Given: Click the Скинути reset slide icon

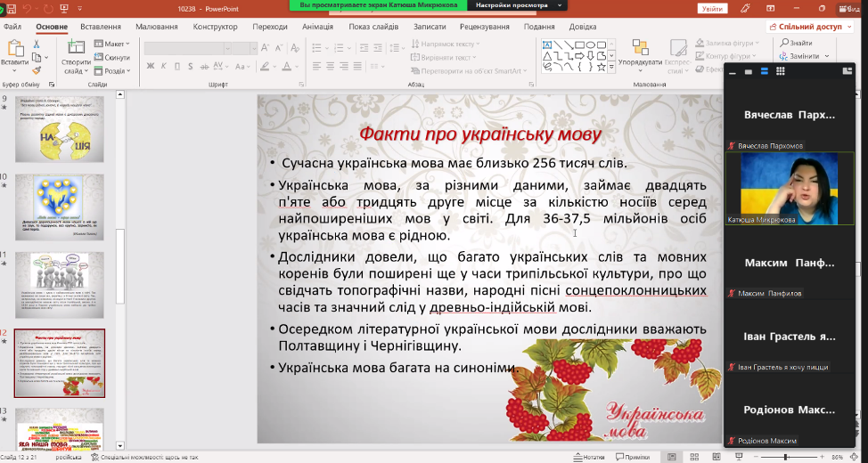Looking at the screenshot, I should [x=112, y=57].
